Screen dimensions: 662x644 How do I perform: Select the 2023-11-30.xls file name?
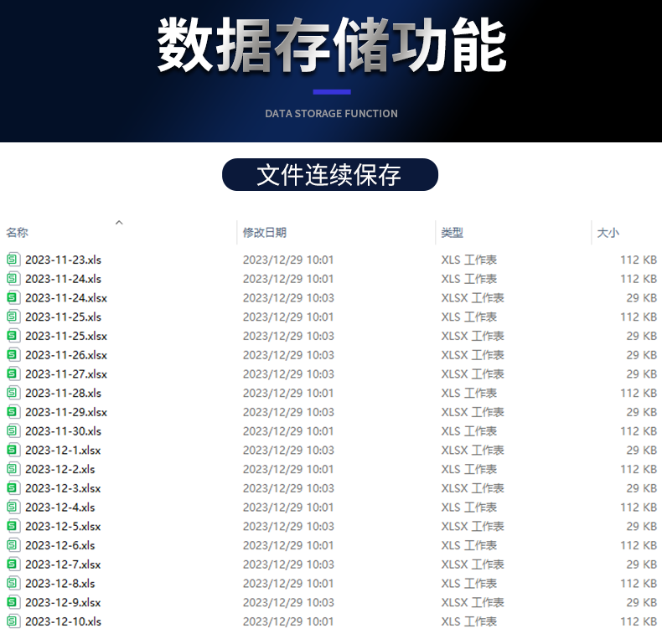[x=63, y=431]
